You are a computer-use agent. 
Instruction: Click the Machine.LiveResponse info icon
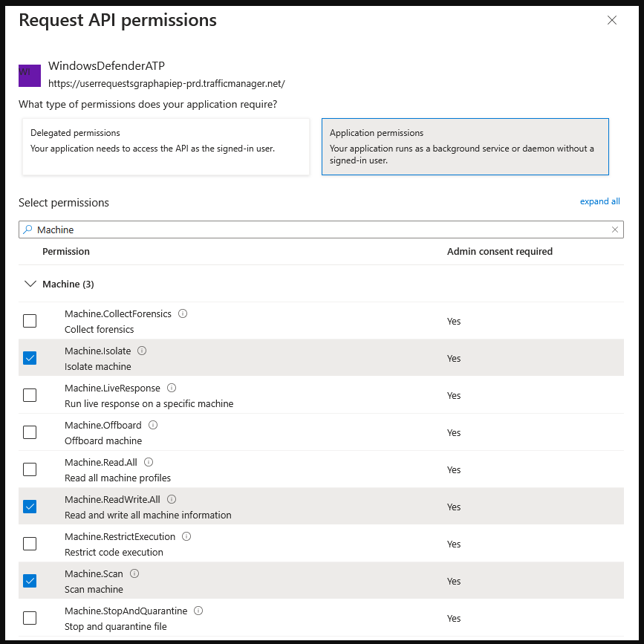(172, 388)
